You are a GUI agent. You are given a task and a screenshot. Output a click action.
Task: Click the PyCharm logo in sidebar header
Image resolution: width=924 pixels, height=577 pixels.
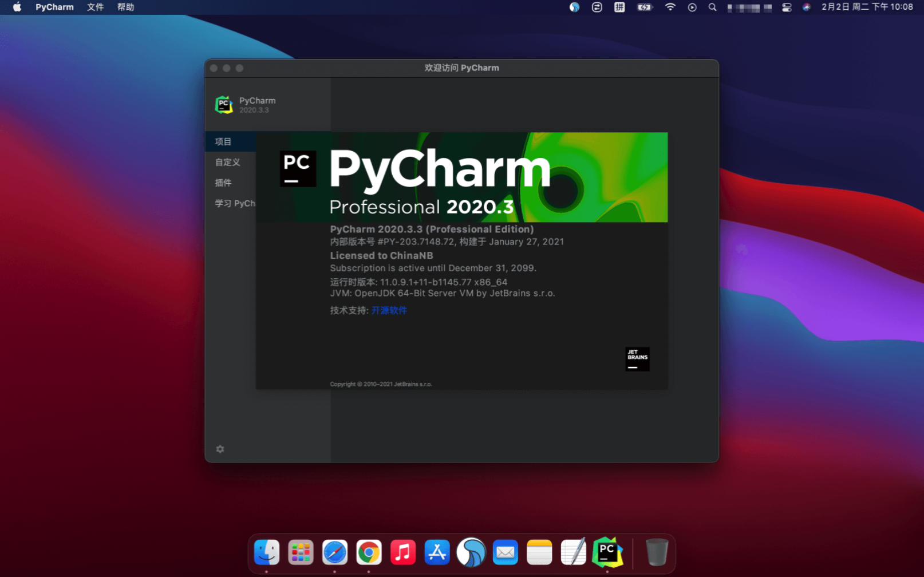tap(224, 105)
